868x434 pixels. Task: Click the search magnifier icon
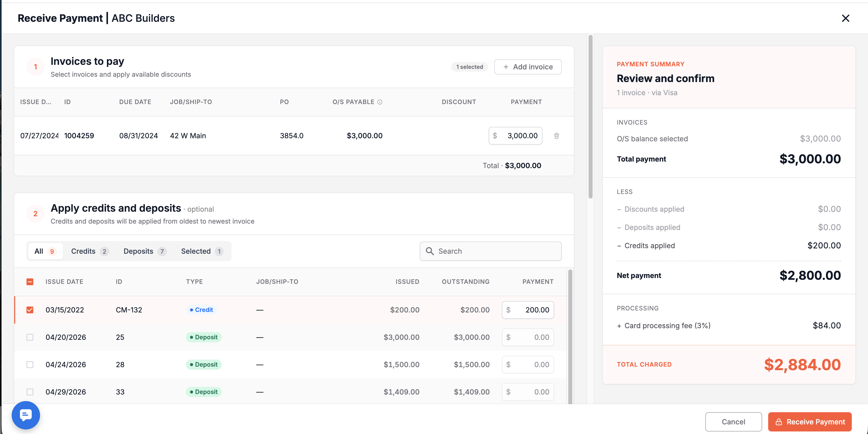430,251
